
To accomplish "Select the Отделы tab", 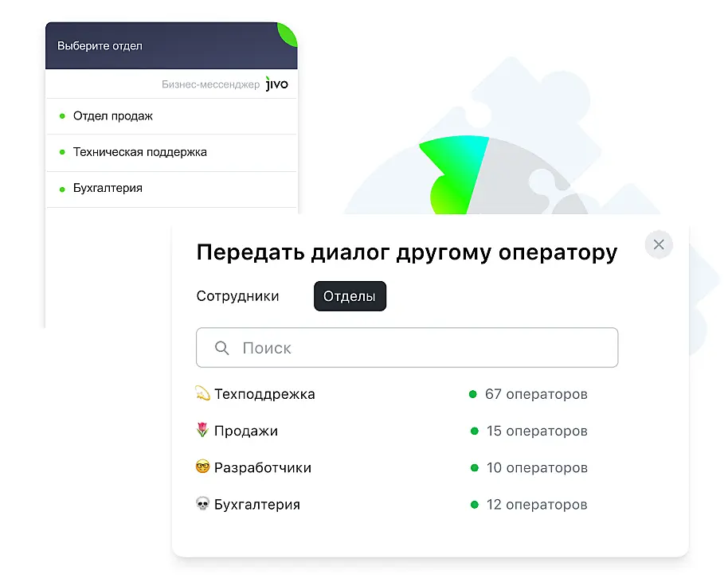I will (x=350, y=296).
